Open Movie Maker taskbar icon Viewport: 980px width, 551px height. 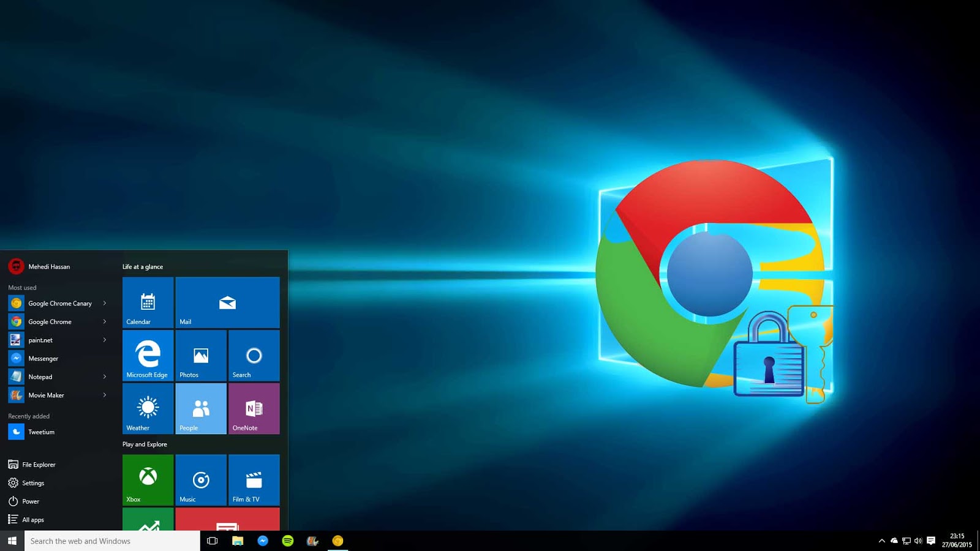click(312, 541)
